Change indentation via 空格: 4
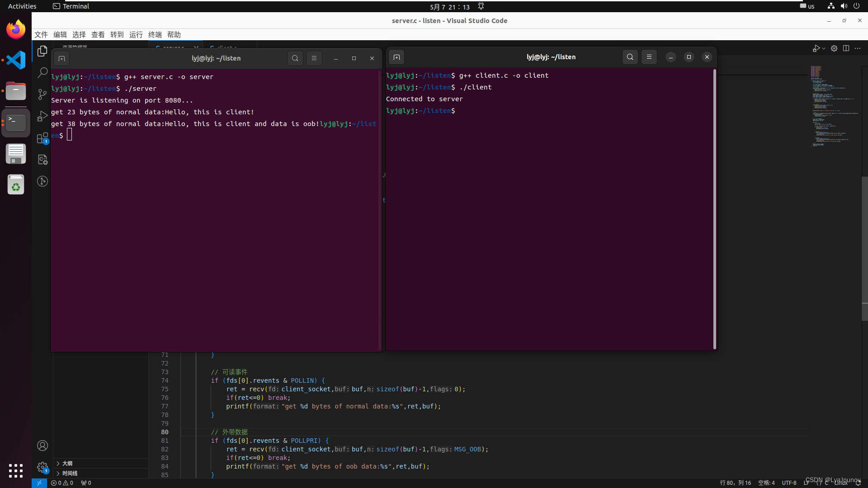The width and height of the screenshot is (868, 488). (766, 483)
